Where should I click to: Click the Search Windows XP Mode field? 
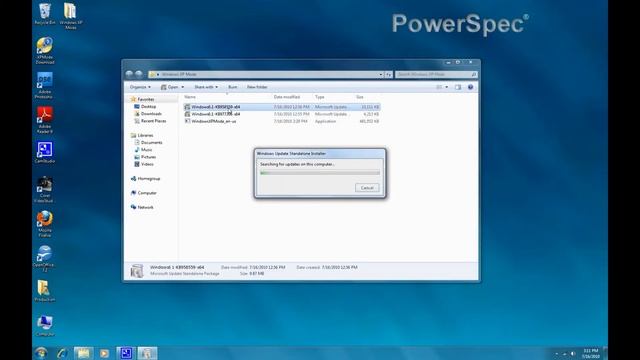point(436,75)
